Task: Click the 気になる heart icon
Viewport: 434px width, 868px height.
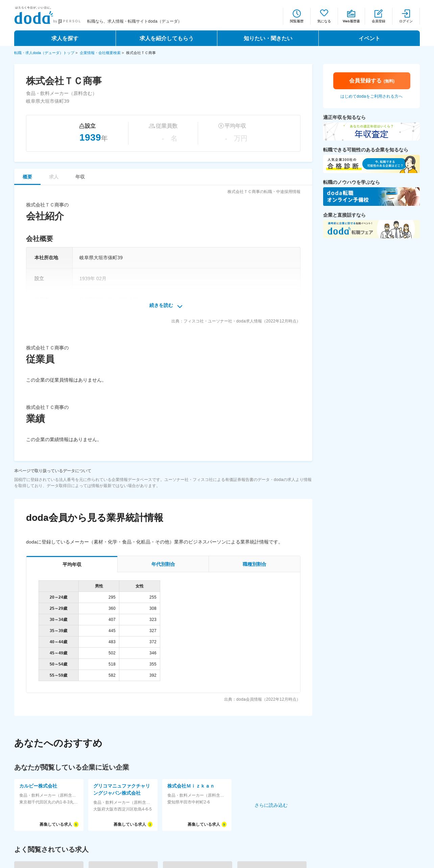Action: (x=324, y=13)
